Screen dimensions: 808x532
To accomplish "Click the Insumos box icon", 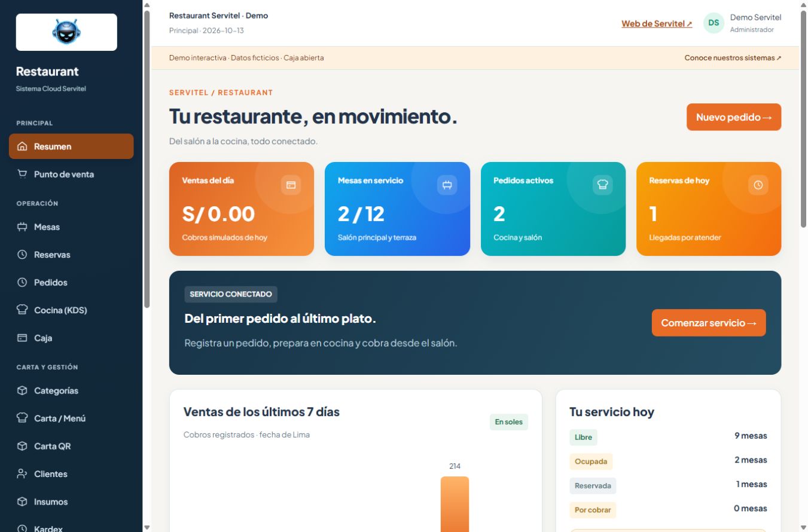I will click(23, 502).
